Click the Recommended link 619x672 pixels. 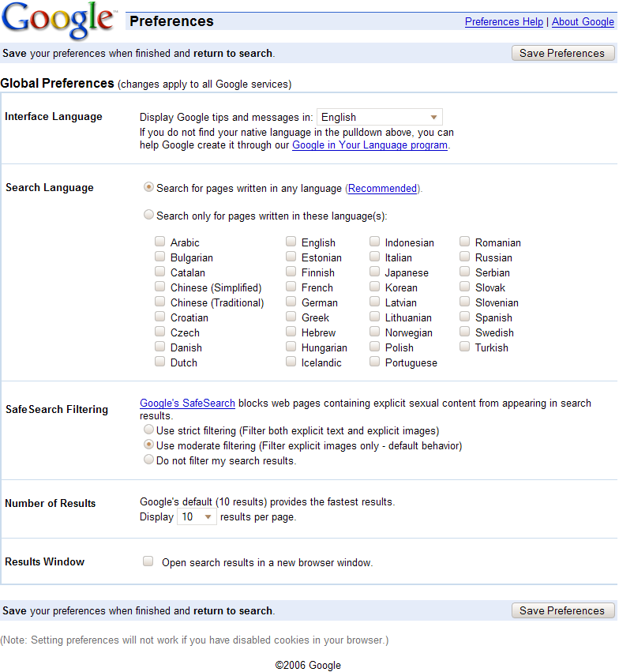pos(382,189)
